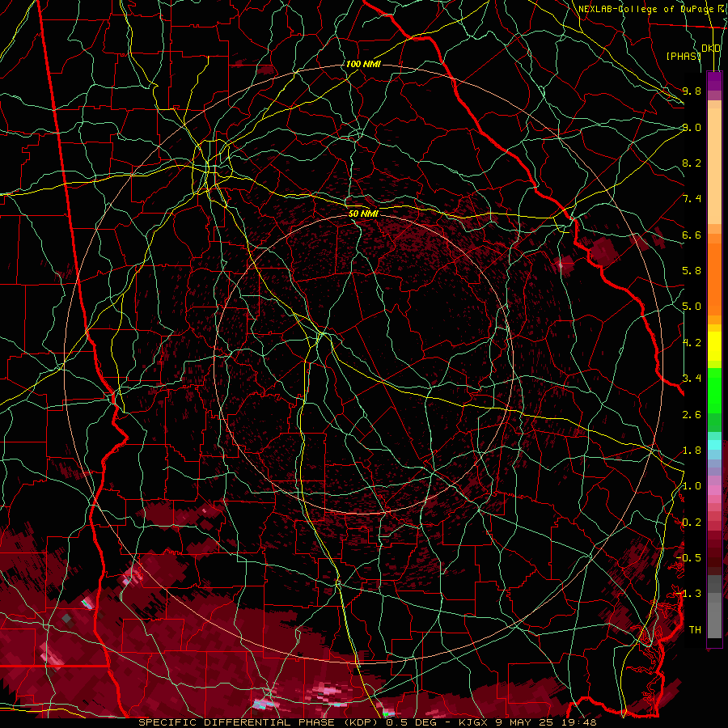Click the "DKD" label above the color bar

click(711, 49)
